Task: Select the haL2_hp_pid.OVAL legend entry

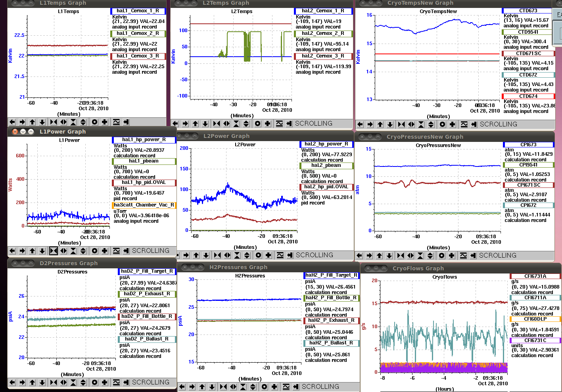Action: click(326, 187)
